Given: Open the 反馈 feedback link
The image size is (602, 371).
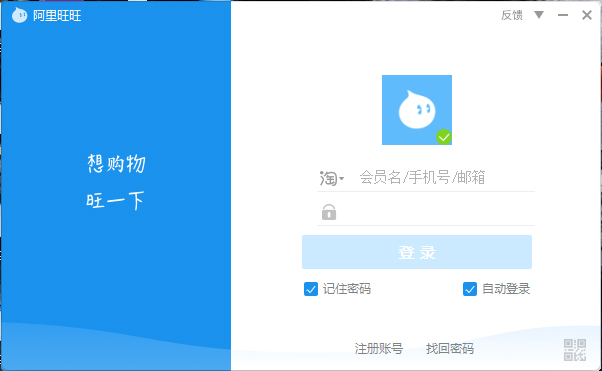Looking at the screenshot, I should coord(512,15).
